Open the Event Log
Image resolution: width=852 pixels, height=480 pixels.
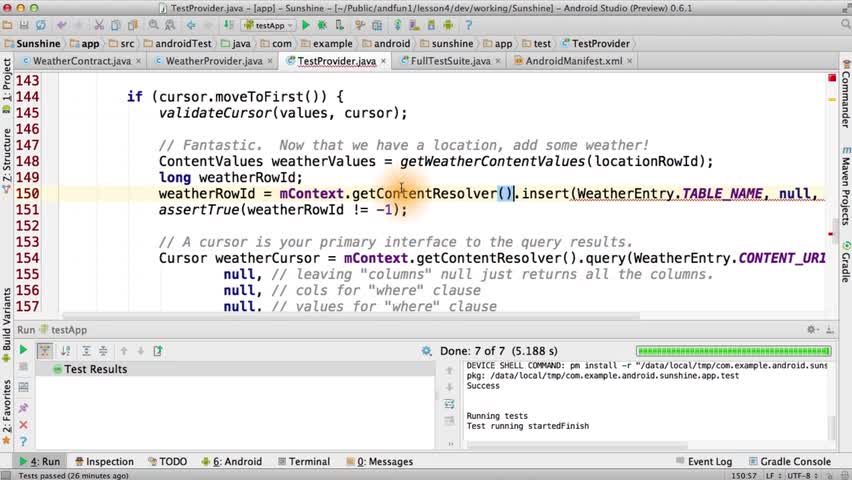click(704, 461)
